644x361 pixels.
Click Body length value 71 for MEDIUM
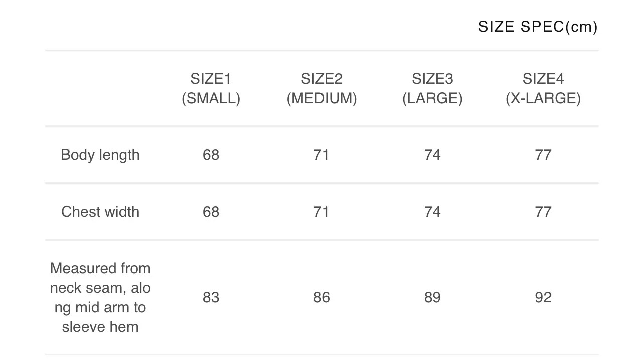pos(321,155)
